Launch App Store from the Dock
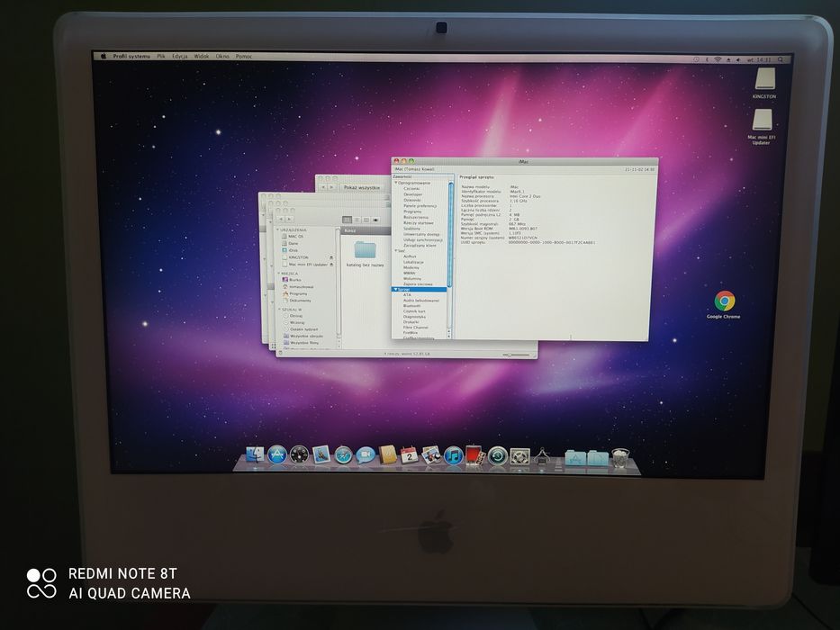 [277, 454]
